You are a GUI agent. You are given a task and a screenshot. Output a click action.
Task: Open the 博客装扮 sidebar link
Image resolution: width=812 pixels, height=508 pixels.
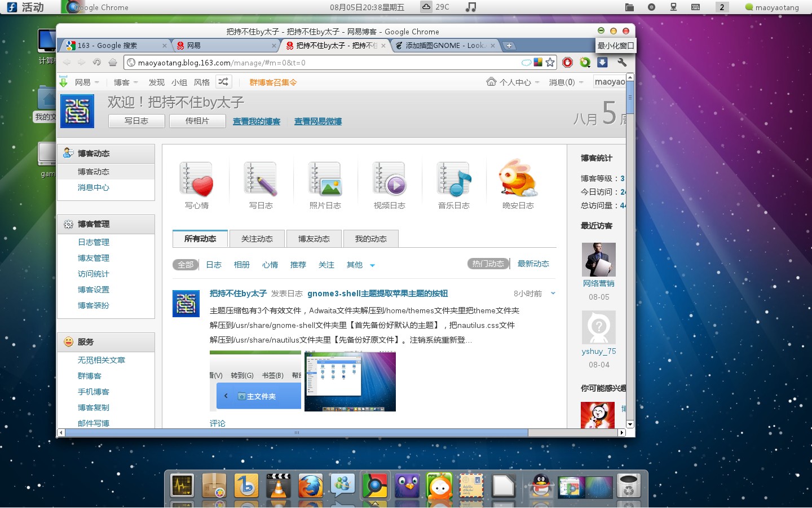point(94,305)
